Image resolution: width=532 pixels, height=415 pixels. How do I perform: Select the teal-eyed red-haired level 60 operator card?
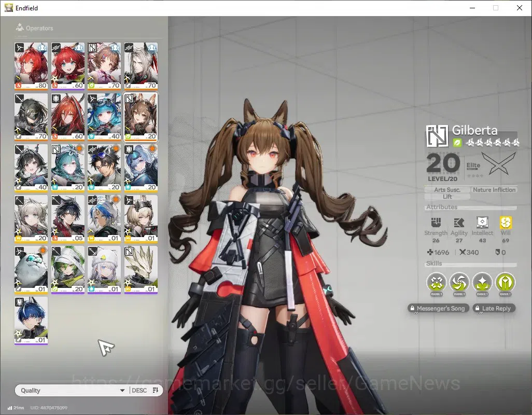coord(68,66)
